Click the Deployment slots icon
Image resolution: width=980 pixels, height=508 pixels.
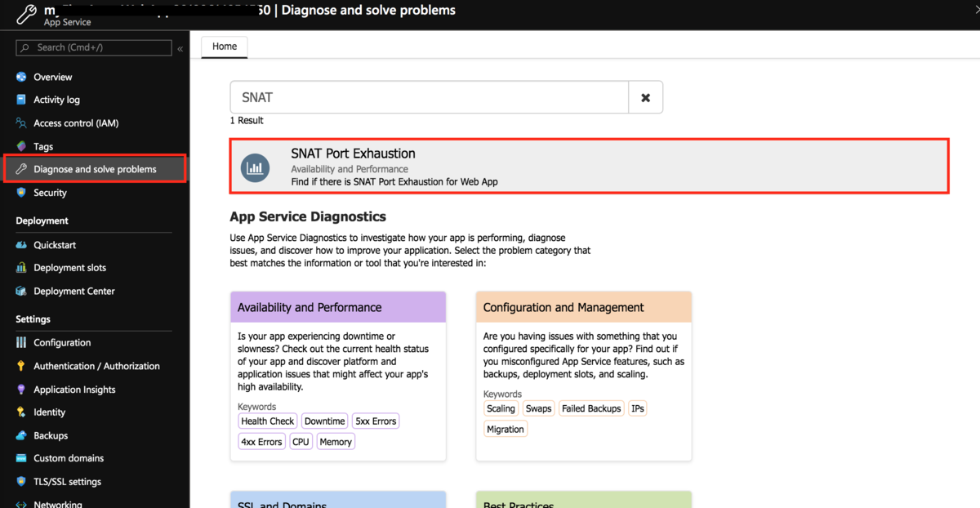coord(22,268)
